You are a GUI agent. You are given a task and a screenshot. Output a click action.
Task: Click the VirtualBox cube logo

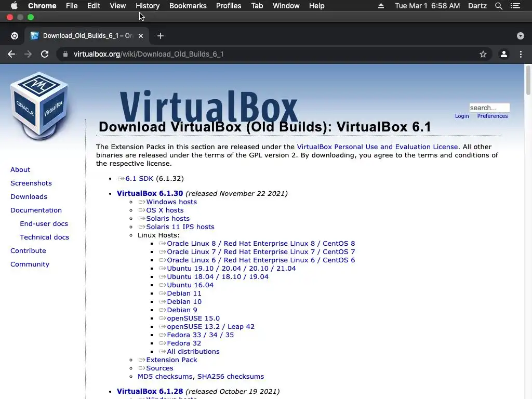[x=39, y=106]
